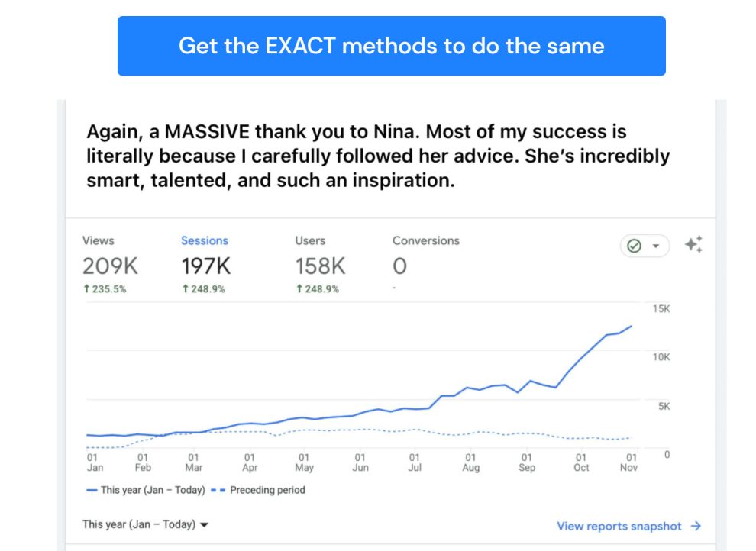Switch to the Sessions metric tab
The width and height of the screenshot is (756, 551).
coord(204,240)
